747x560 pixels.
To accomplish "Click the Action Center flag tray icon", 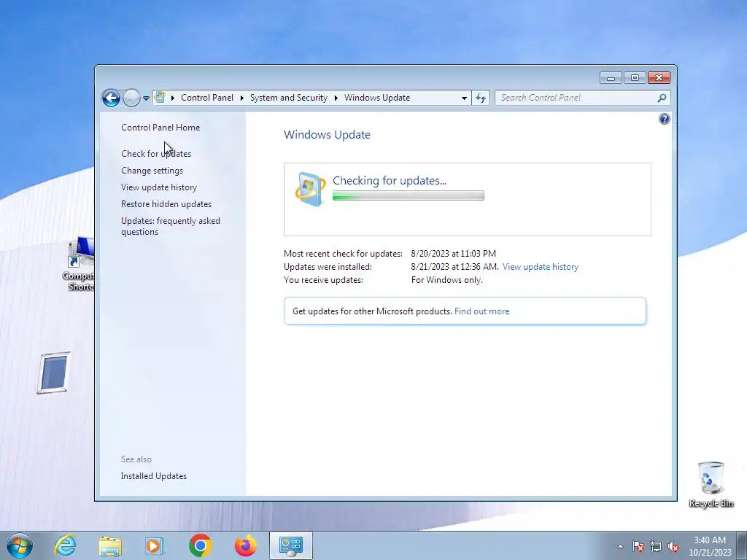I will 638,547.
